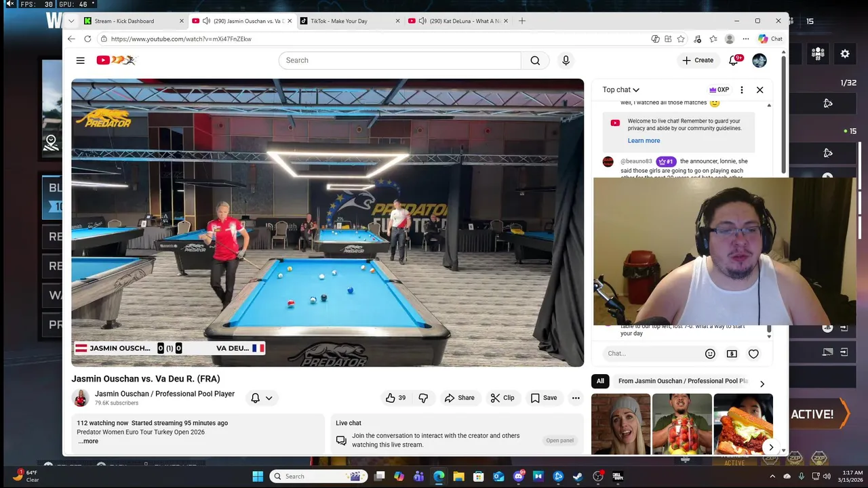Open more actions ellipsis under video
868x488 pixels.
pyautogui.click(x=576, y=398)
